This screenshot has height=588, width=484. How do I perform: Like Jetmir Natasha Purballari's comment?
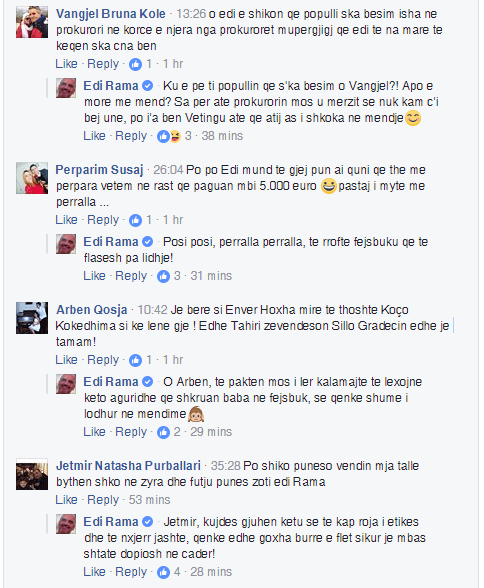point(66,500)
